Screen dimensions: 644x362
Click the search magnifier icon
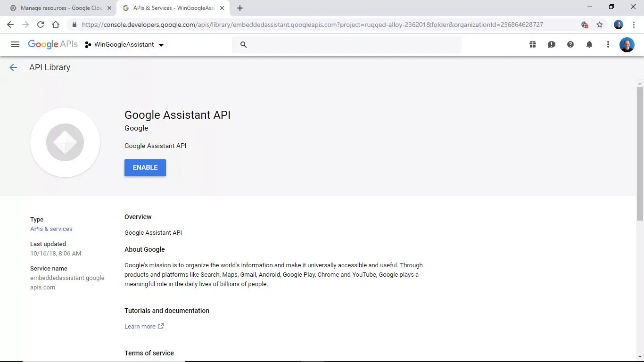(x=243, y=44)
